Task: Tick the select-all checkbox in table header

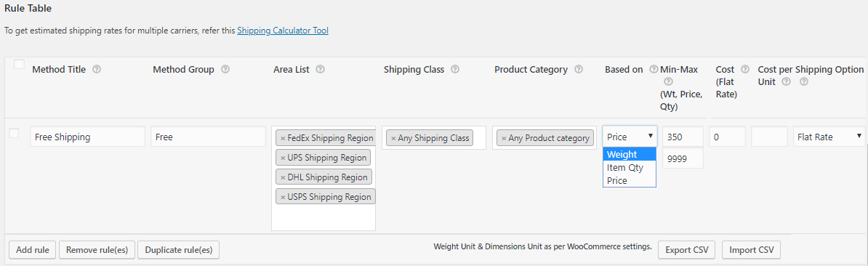Action: pyautogui.click(x=20, y=64)
